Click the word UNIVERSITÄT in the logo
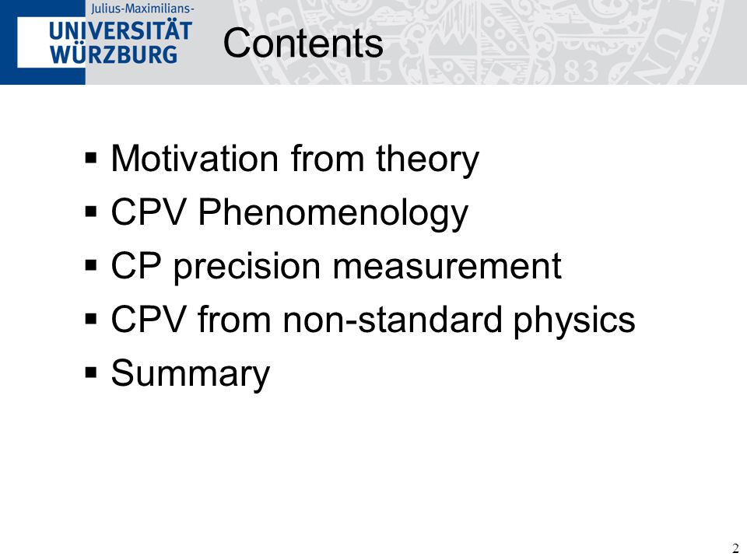 click(x=120, y=30)
